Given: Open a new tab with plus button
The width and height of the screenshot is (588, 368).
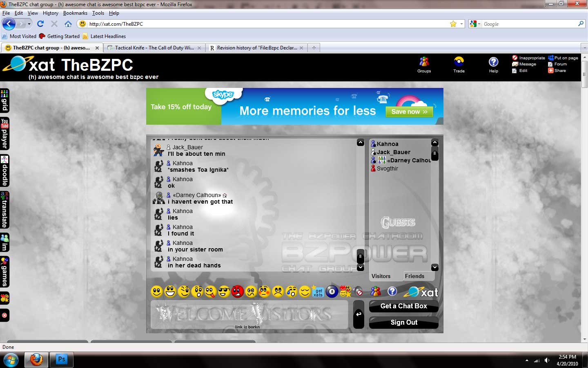Looking at the screenshot, I should pyautogui.click(x=314, y=48).
